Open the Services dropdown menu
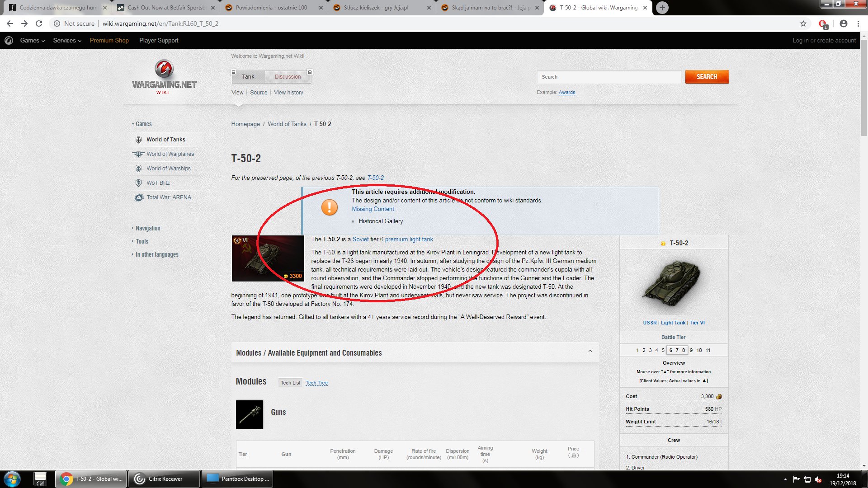Image resolution: width=868 pixels, height=488 pixels. pyautogui.click(x=67, y=41)
